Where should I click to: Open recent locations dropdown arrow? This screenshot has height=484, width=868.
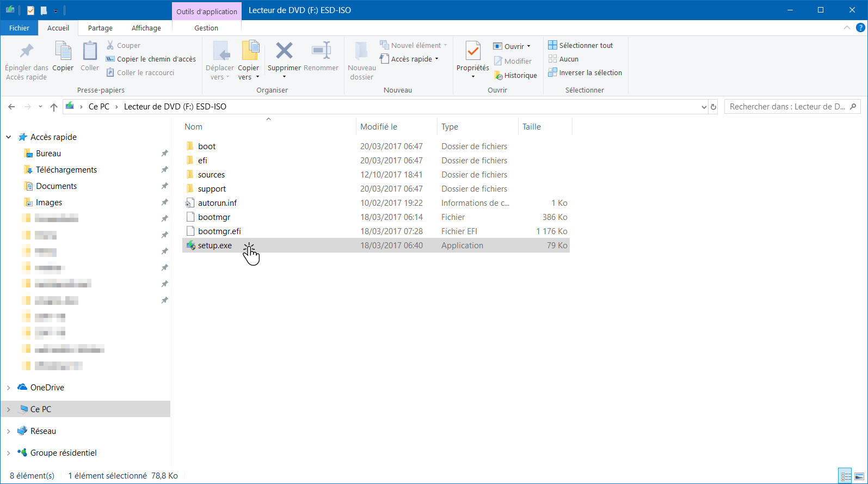pos(40,107)
